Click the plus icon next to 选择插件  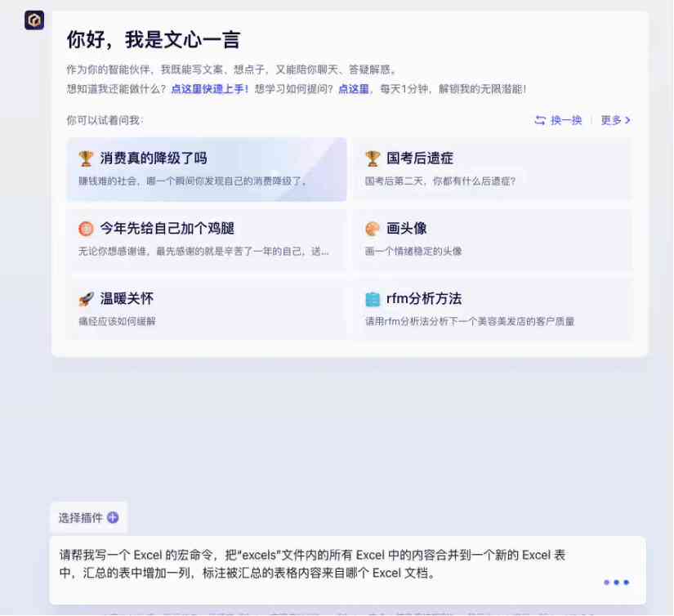pyautogui.click(x=113, y=518)
